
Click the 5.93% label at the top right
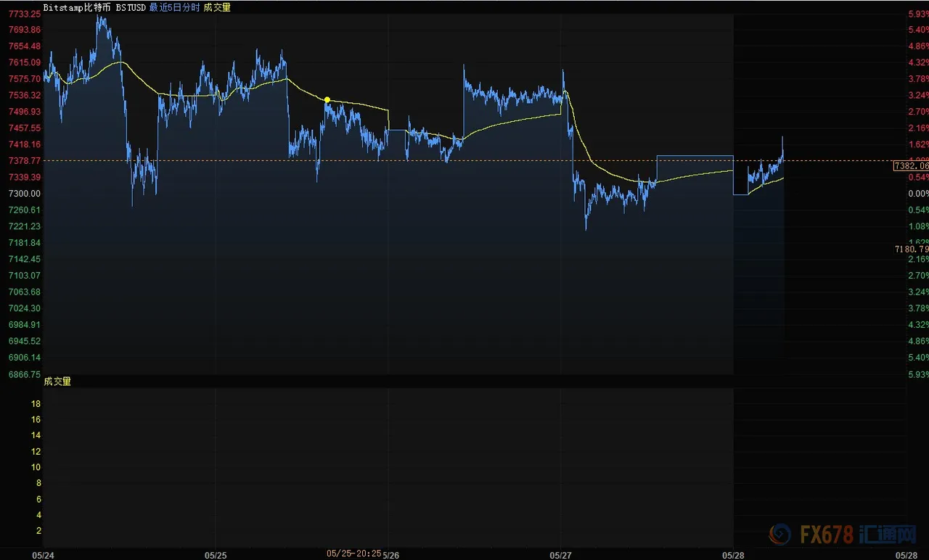point(919,14)
